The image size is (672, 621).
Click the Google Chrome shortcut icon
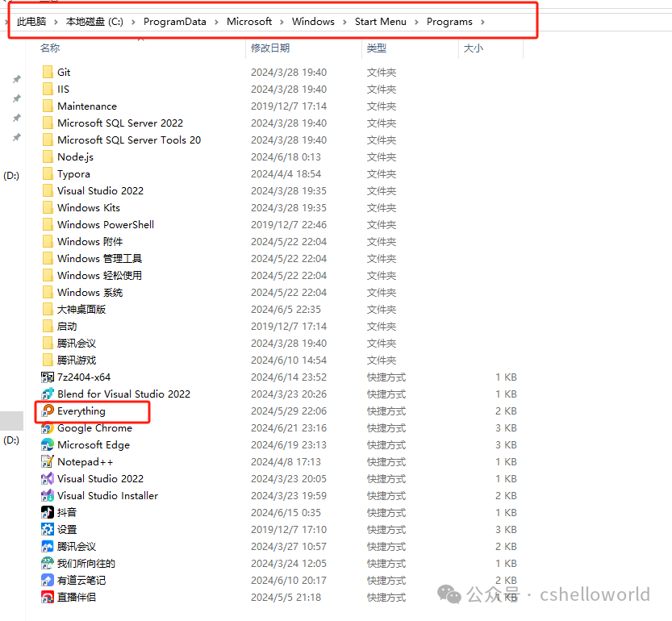tap(48, 428)
